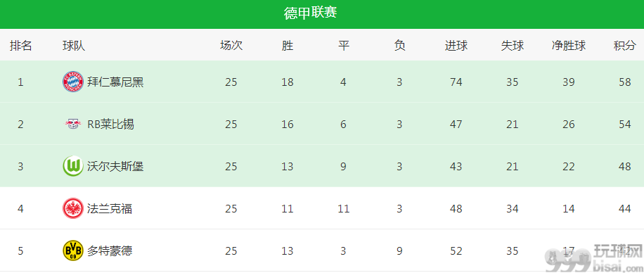
Task: Click the 失球 column header
Action: pos(512,45)
